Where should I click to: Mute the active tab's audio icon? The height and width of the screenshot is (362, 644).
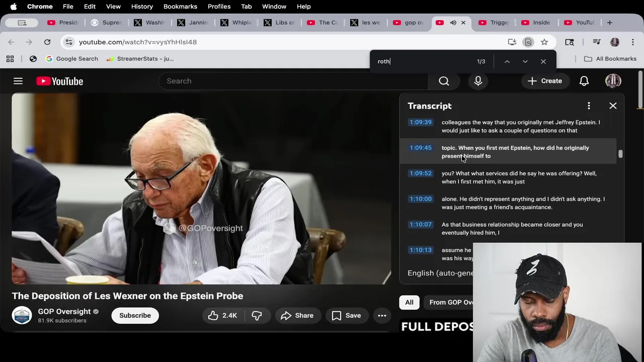[453, 23]
